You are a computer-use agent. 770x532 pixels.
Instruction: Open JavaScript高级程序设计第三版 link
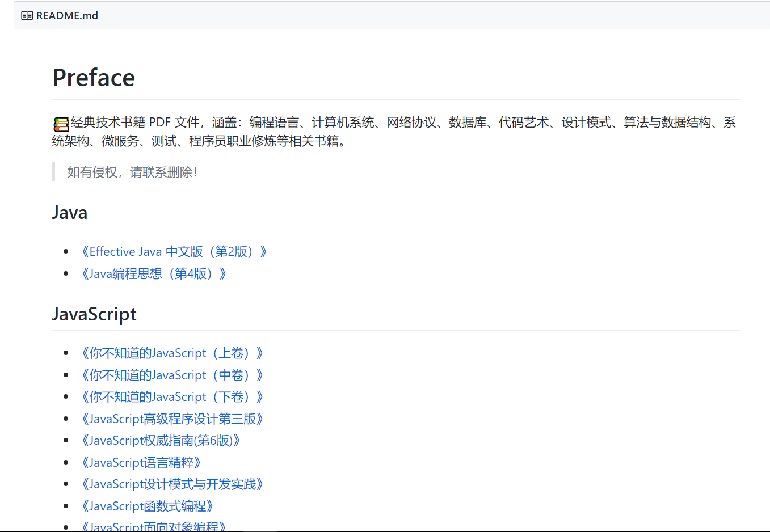tap(171, 419)
